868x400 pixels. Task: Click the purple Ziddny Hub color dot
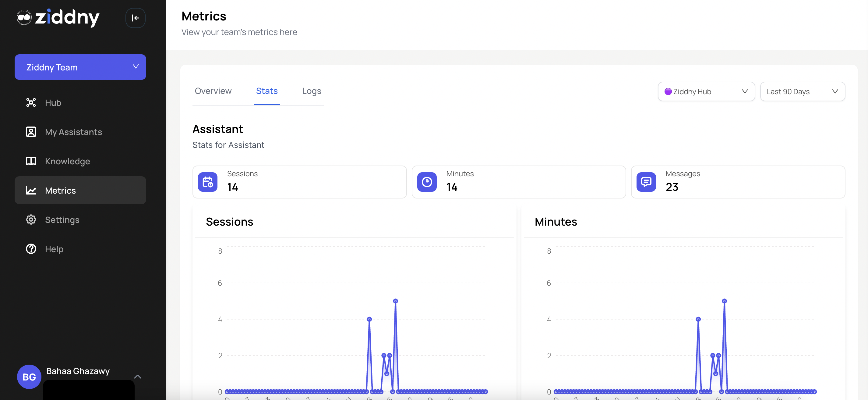tap(668, 91)
